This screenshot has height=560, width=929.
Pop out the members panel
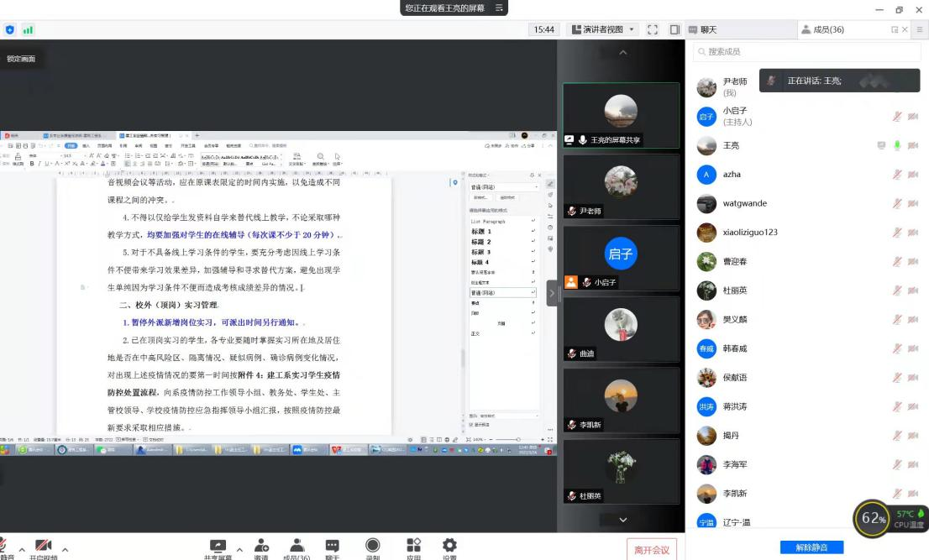[x=895, y=29]
